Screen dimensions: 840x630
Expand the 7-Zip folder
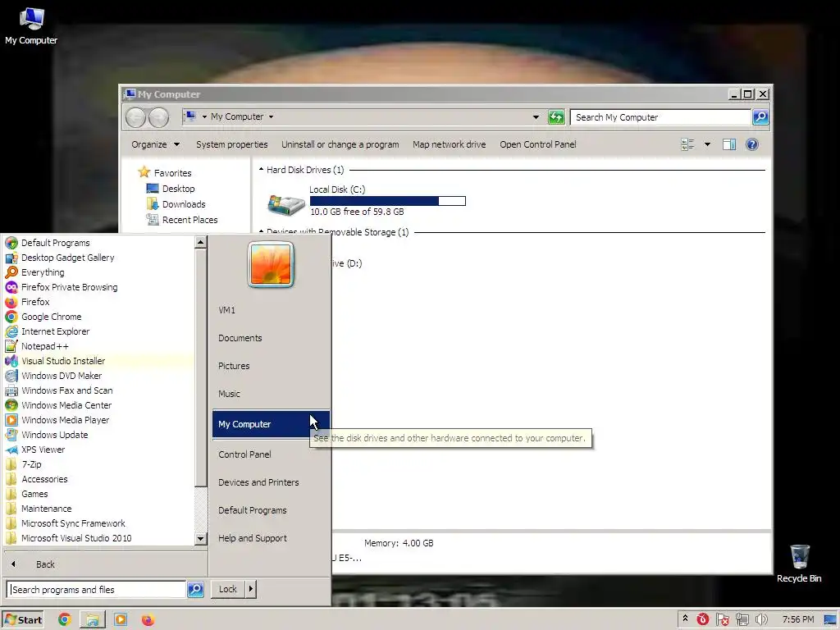[24, 464]
